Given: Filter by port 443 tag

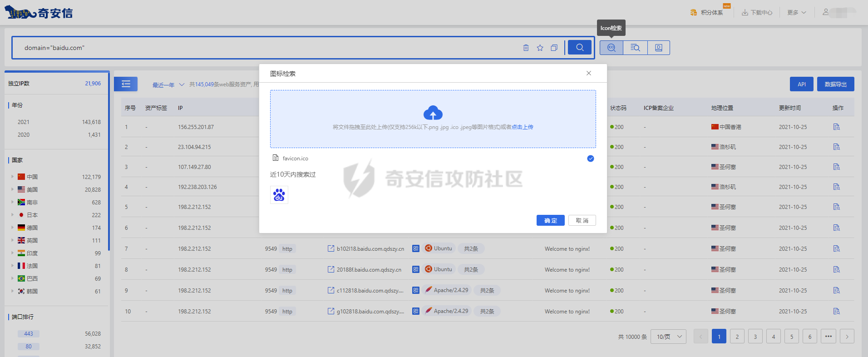Looking at the screenshot, I should (x=29, y=334).
